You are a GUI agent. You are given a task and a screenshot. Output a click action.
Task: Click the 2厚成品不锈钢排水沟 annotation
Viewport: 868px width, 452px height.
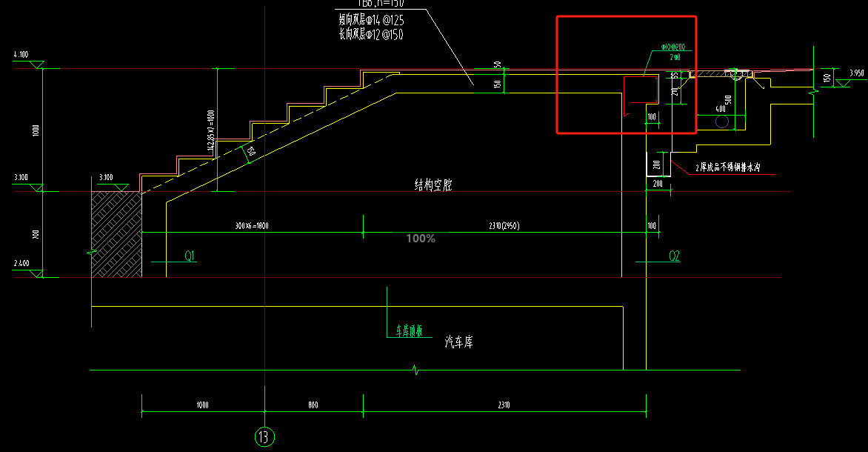(728, 167)
